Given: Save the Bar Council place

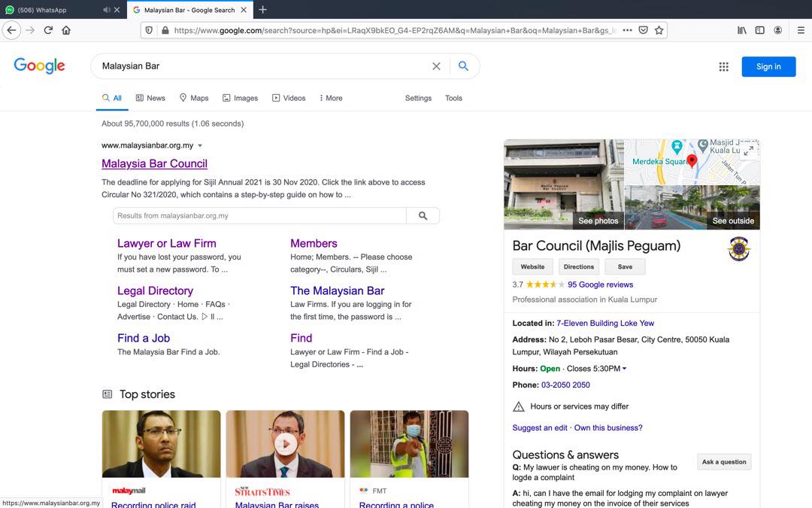Looking at the screenshot, I should [625, 266].
